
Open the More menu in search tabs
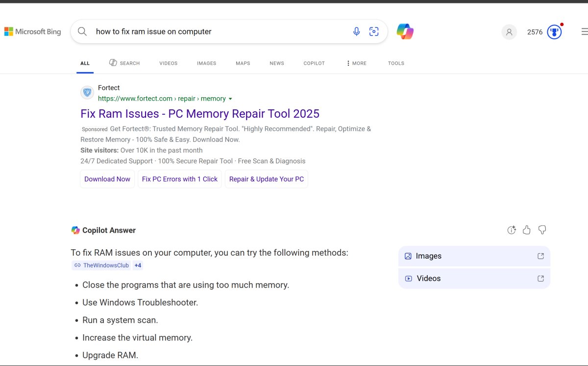[356, 63]
